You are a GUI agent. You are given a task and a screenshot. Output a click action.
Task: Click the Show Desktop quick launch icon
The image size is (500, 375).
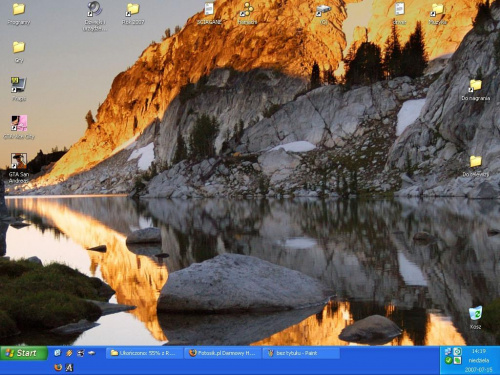(58, 353)
